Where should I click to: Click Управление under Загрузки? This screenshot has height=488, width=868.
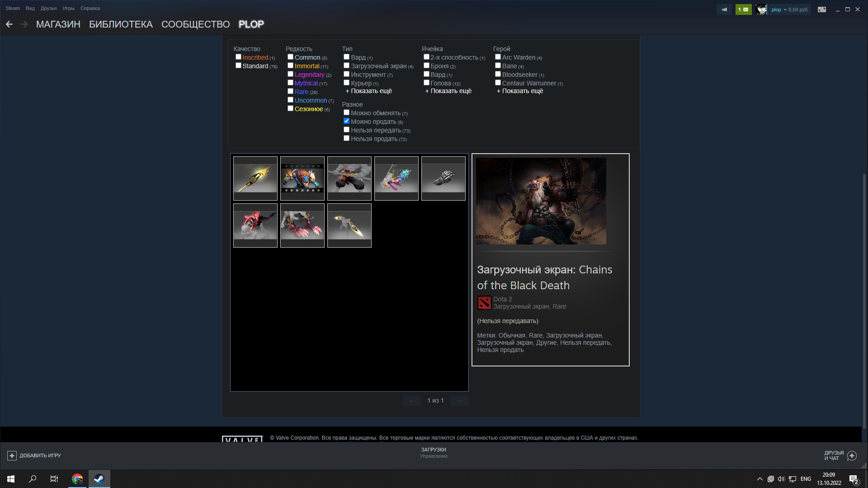coord(434,456)
